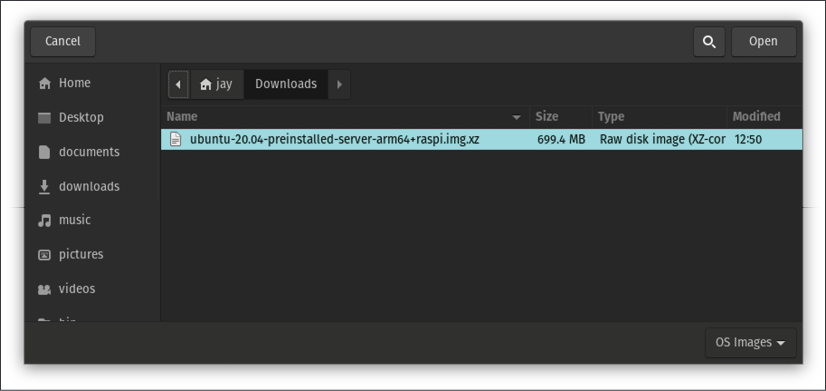This screenshot has width=826, height=391.
Task: Click the path bar left arrow
Action: click(x=178, y=84)
